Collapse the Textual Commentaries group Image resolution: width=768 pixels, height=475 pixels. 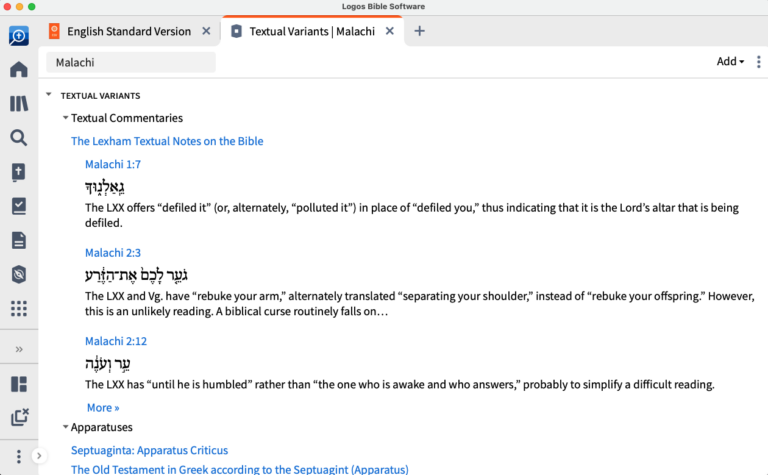click(65, 118)
